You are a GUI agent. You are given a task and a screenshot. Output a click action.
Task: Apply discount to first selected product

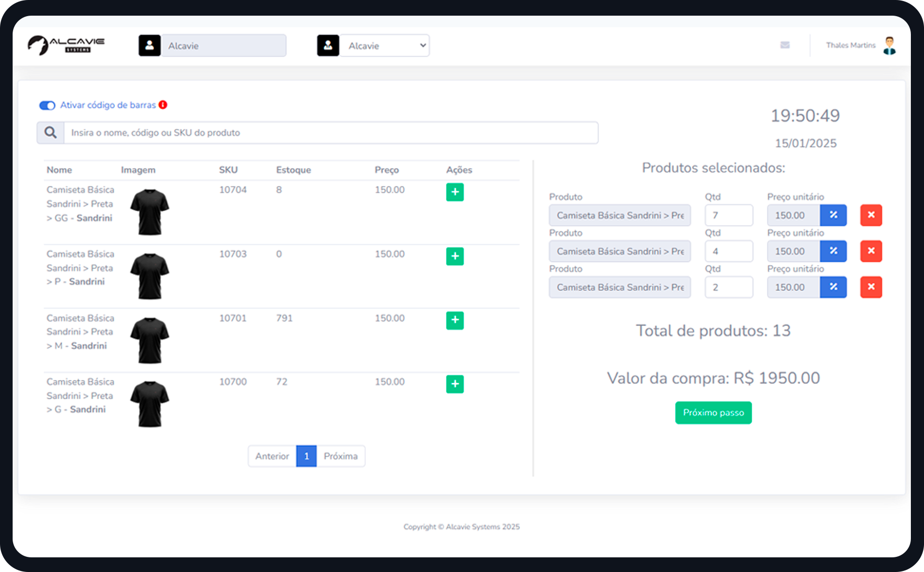point(833,215)
